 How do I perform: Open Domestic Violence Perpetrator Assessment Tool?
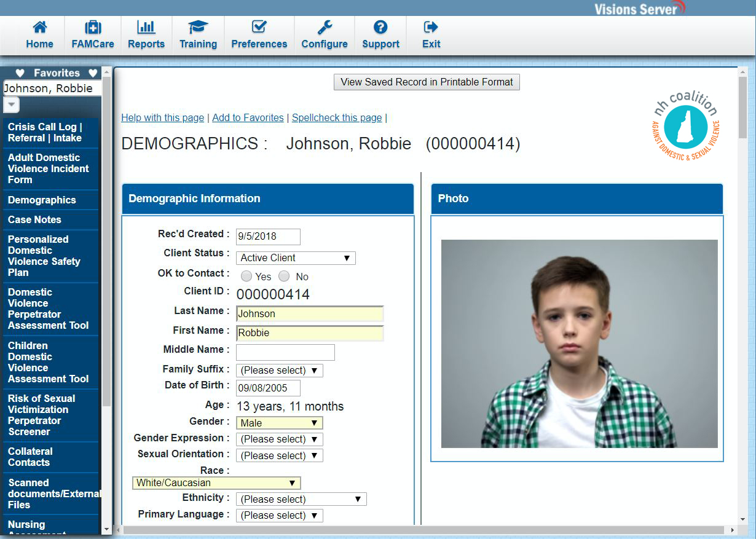(x=50, y=309)
